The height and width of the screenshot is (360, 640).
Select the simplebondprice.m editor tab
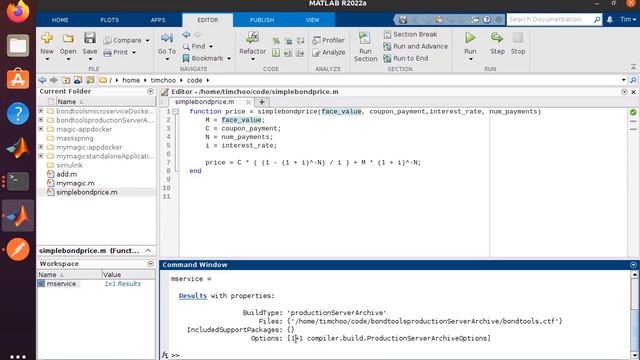(204, 102)
